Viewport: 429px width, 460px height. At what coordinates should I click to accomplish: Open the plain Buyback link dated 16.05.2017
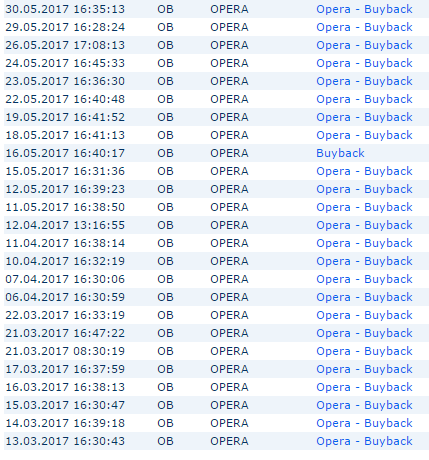click(340, 153)
